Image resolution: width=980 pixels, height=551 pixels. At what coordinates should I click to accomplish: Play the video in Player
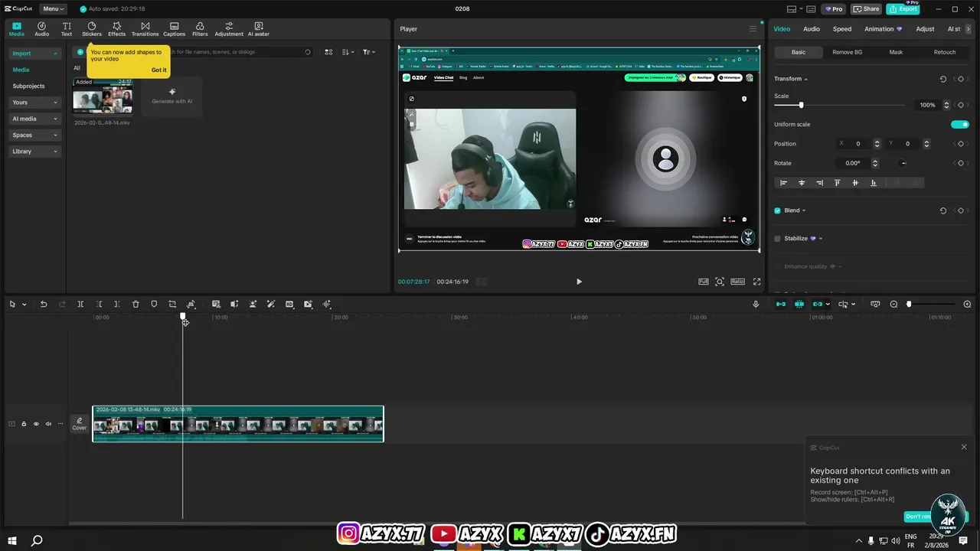(579, 282)
